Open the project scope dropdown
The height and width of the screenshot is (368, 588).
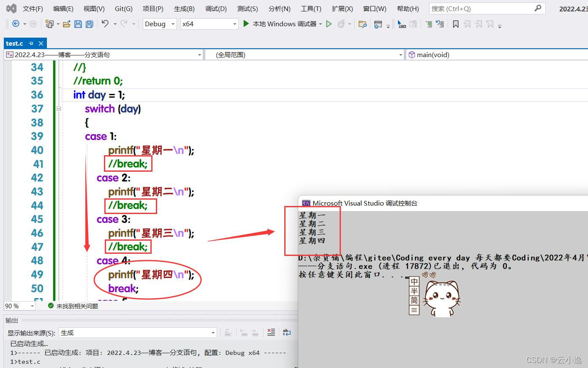(104, 55)
